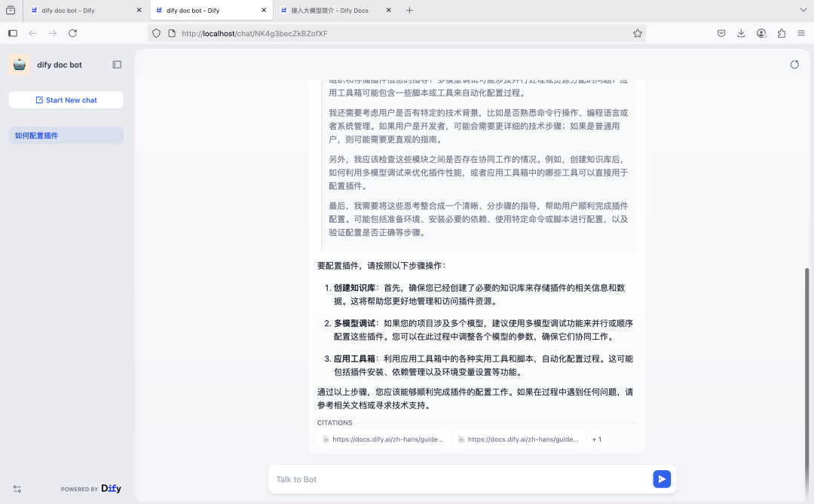
Task: Expand extra citations via the +1 chip
Action: click(596, 439)
